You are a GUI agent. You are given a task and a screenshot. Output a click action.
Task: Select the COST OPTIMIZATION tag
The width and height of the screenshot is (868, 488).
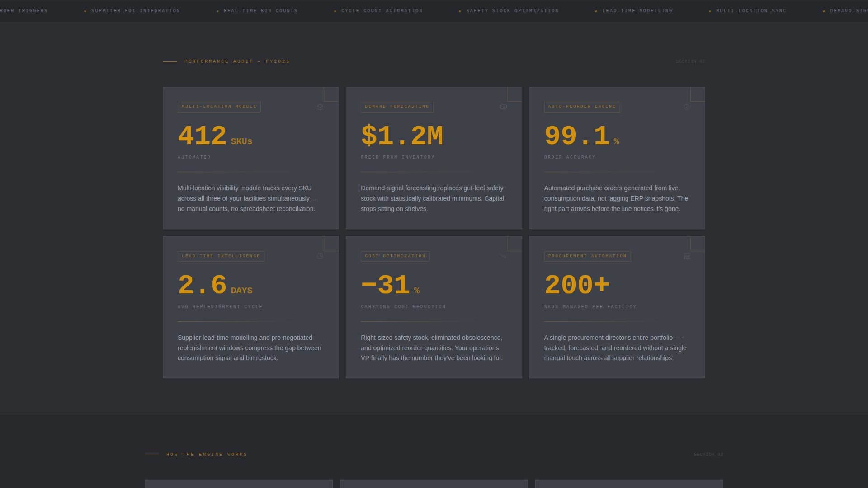coord(395,256)
